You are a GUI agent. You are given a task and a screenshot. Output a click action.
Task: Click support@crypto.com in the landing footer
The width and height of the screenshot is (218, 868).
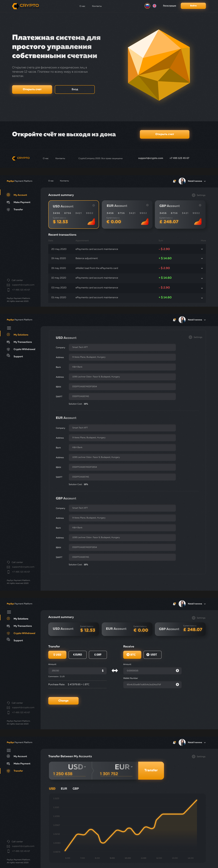point(150,158)
